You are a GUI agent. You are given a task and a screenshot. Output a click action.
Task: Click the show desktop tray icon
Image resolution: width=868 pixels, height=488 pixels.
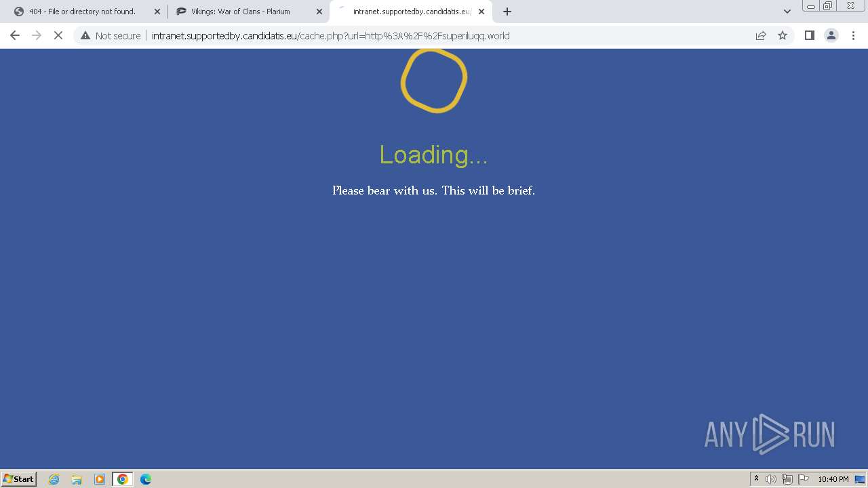[860, 479]
